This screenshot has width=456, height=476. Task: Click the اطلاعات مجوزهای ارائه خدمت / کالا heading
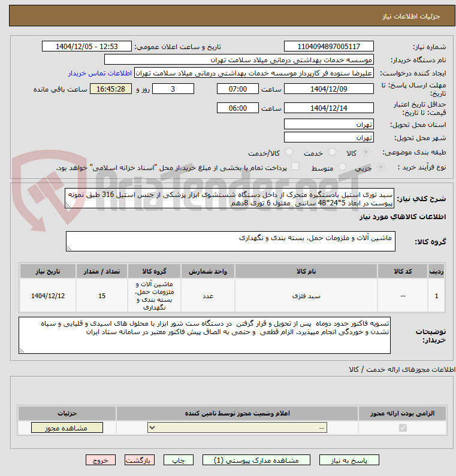pos(402,369)
